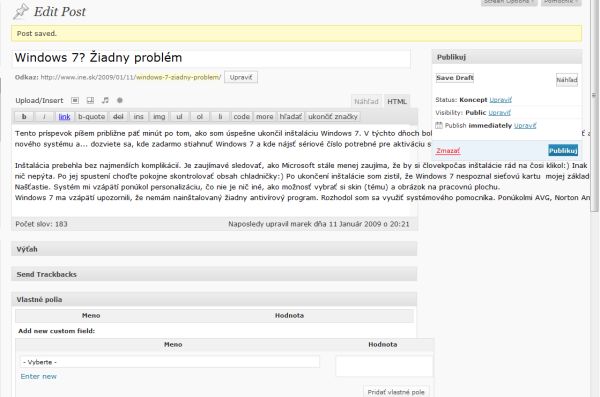Click the hľadať lookup button

[x=290, y=116]
